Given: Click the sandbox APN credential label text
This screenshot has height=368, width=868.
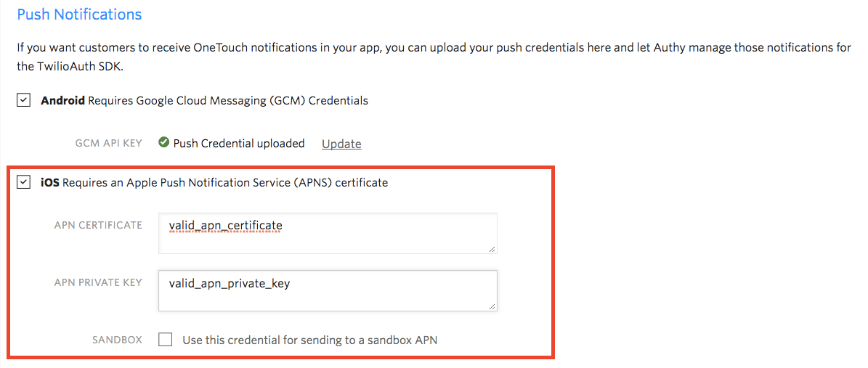Looking at the screenshot, I should click(309, 340).
